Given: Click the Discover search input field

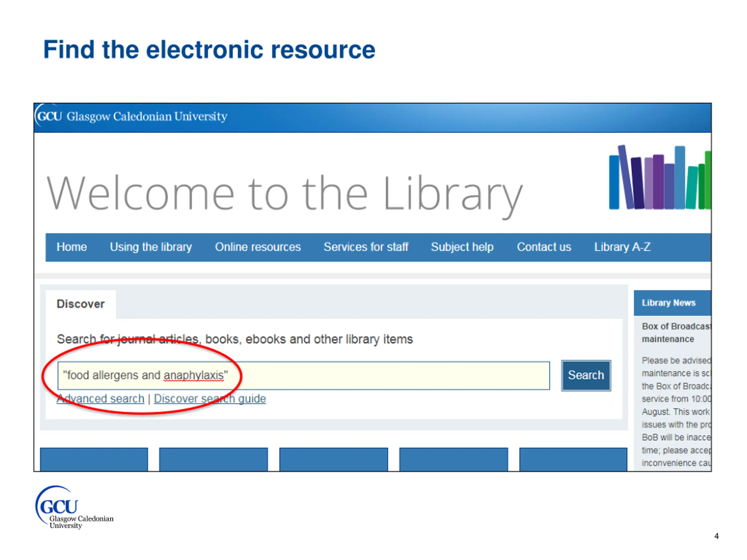Looking at the screenshot, I should [303, 375].
